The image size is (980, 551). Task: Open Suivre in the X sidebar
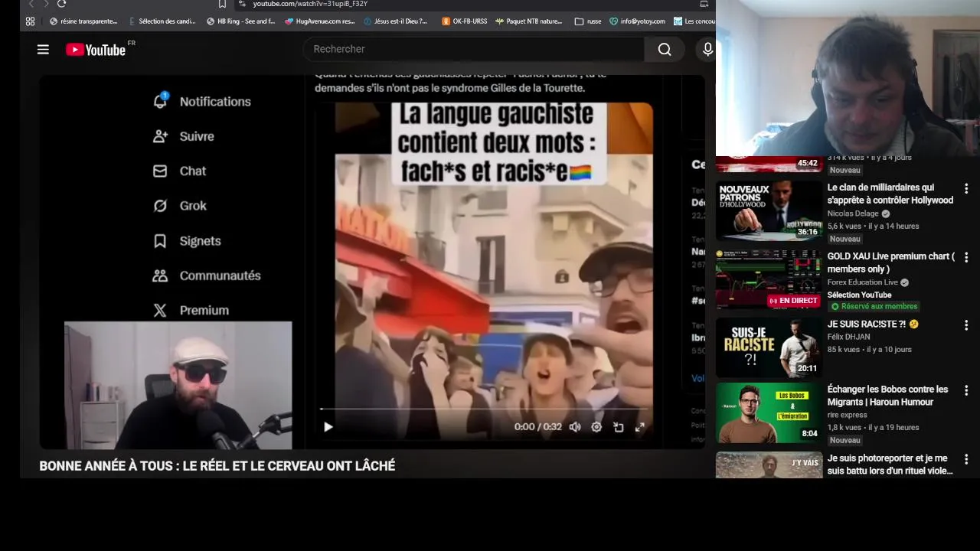pos(184,136)
